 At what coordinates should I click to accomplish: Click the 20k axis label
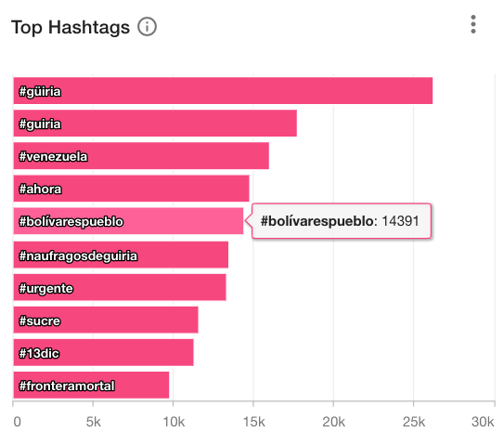click(x=333, y=422)
